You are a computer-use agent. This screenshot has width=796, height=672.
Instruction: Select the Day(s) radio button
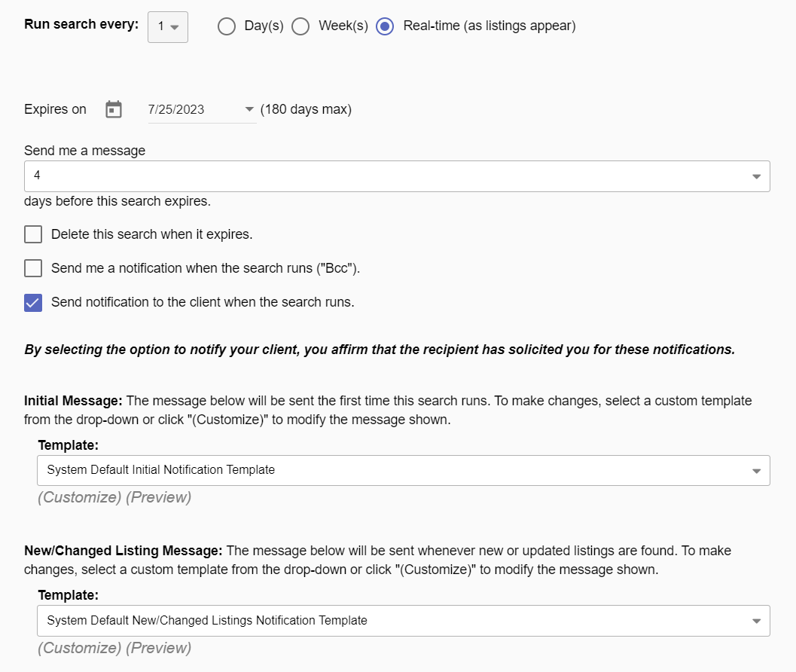(227, 26)
